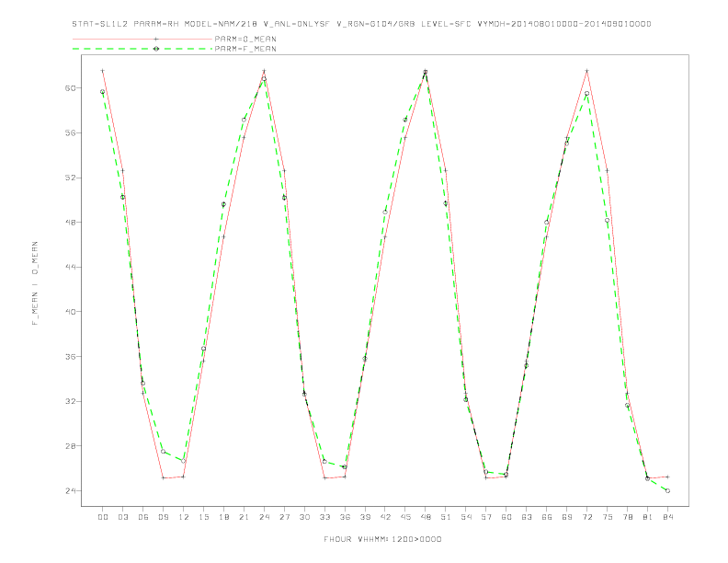The width and height of the screenshot is (728, 563).
Task: Select the O_MEAN plus data point at hour 18
Action: click(x=223, y=237)
